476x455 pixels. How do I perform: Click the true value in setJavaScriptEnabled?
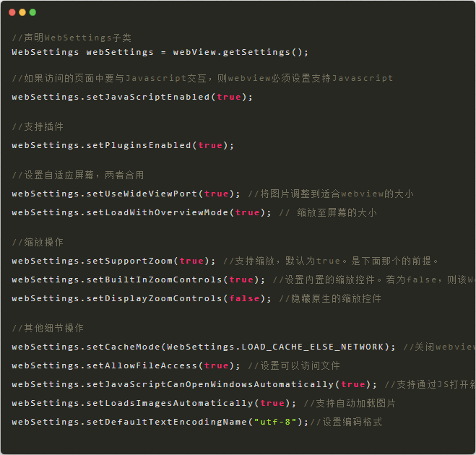(x=228, y=97)
